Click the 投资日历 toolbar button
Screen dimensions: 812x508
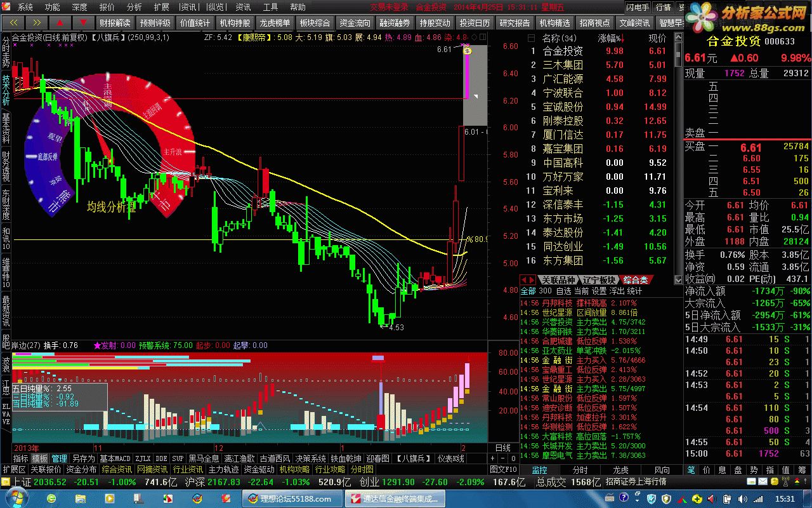pos(475,22)
